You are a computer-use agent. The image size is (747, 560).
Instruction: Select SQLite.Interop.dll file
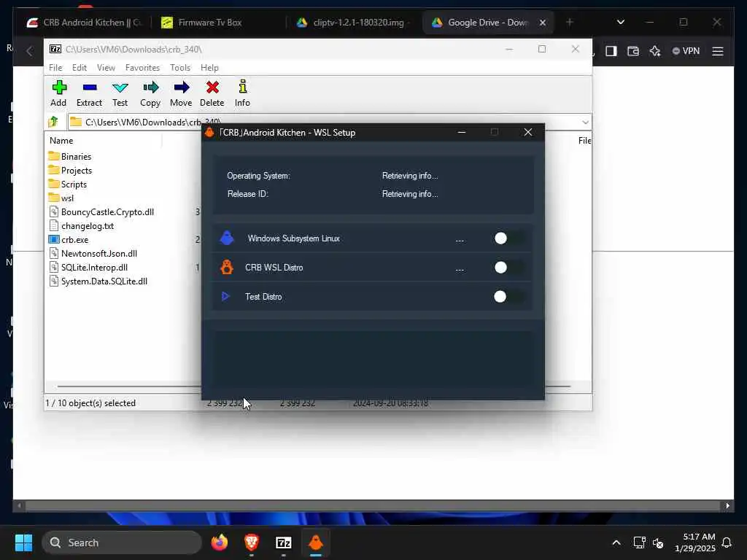tap(88, 267)
